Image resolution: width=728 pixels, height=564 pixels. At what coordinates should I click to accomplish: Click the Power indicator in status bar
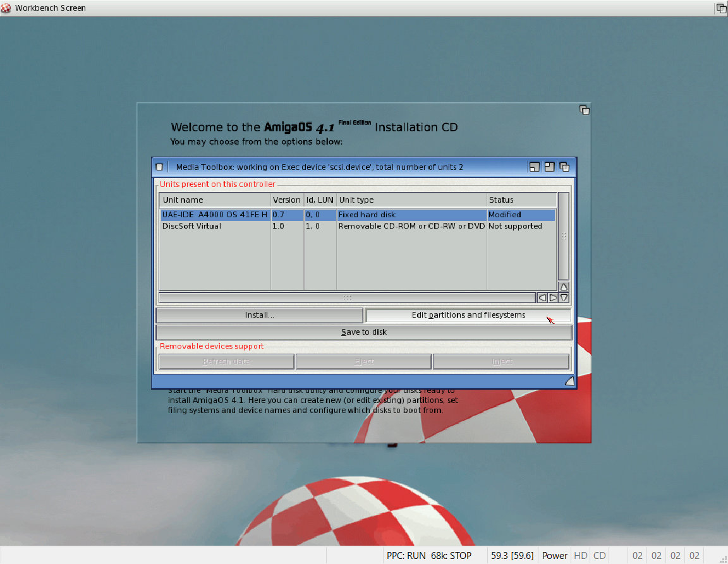coord(555,556)
